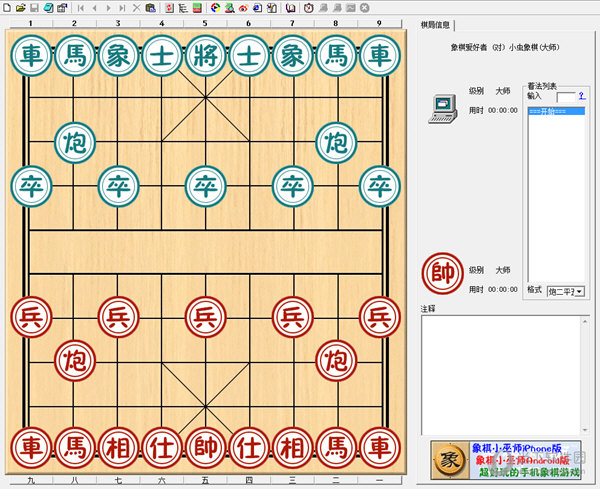Click the fifth toolbar icon beside the teal book
Image resolution: width=600 pixels, height=489 pixels.
click(62, 8)
